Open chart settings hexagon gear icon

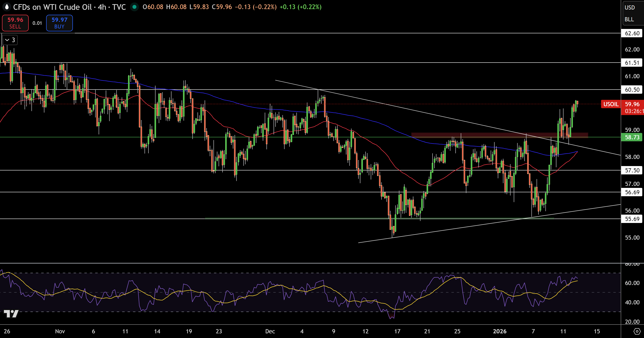pos(637,332)
